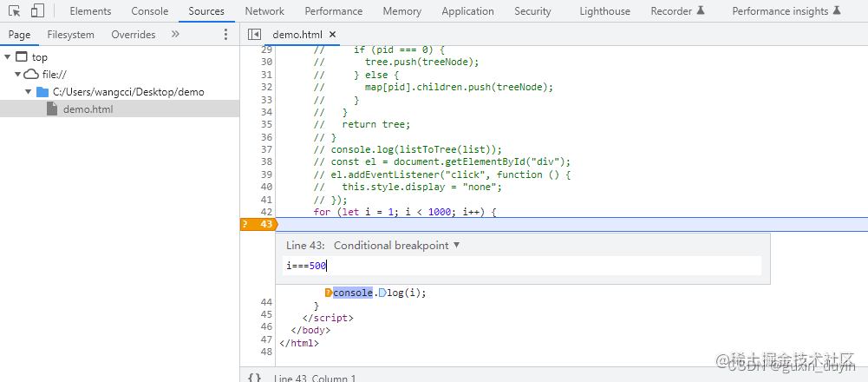868x382 pixels.
Task: Switch to the Filesystem navigator tab
Action: pyautogui.click(x=71, y=35)
